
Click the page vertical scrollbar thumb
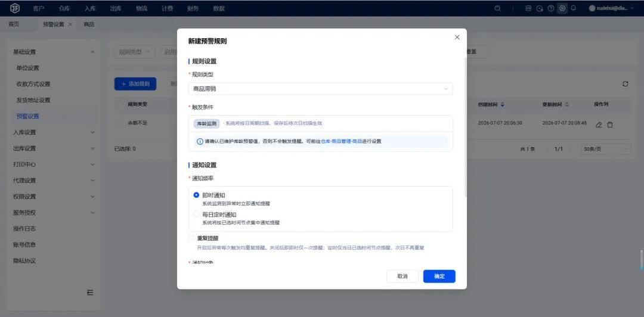tap(642, 260)
